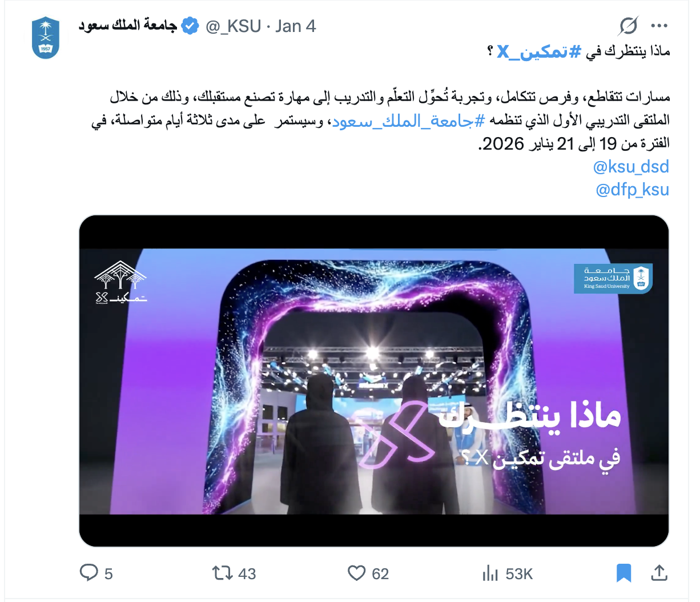Open the Jan 4 timestamp link
The width and height of the screenshot is (700, 602).
(295, 26)
